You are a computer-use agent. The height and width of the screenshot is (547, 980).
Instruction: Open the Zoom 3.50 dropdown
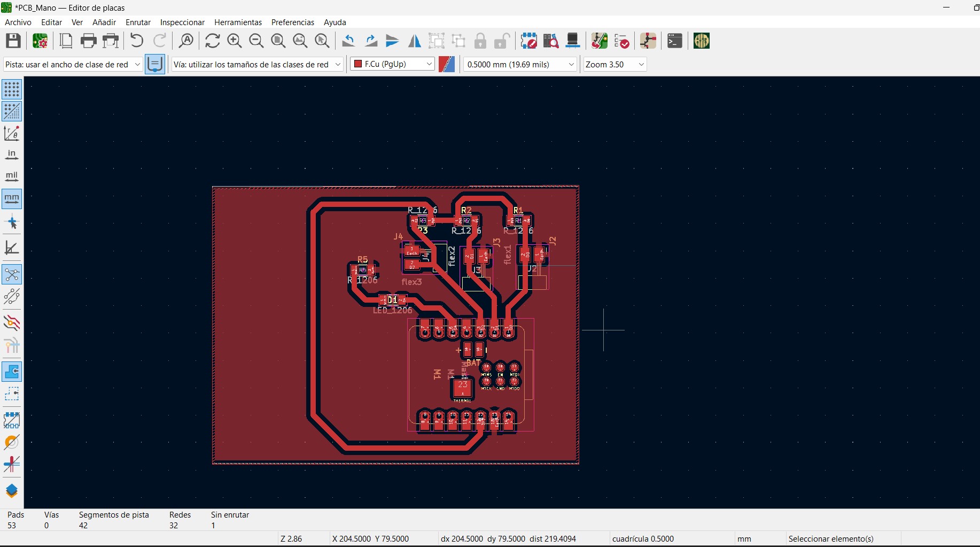click(x=615, y=64)
